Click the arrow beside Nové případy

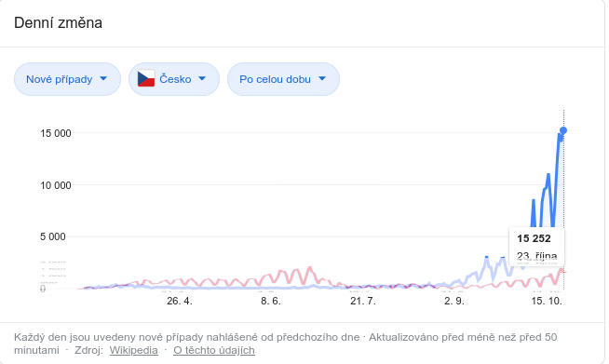[x=103, y=79]
